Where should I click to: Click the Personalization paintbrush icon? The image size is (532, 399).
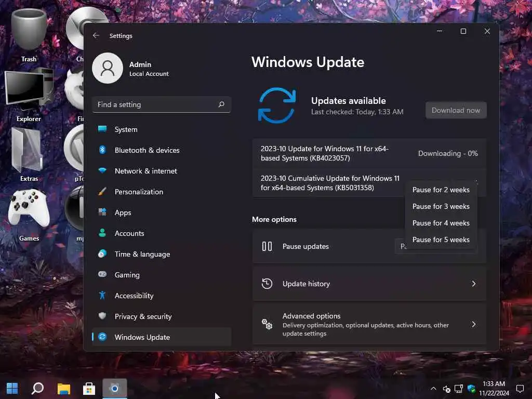click(x=102, y=191)
